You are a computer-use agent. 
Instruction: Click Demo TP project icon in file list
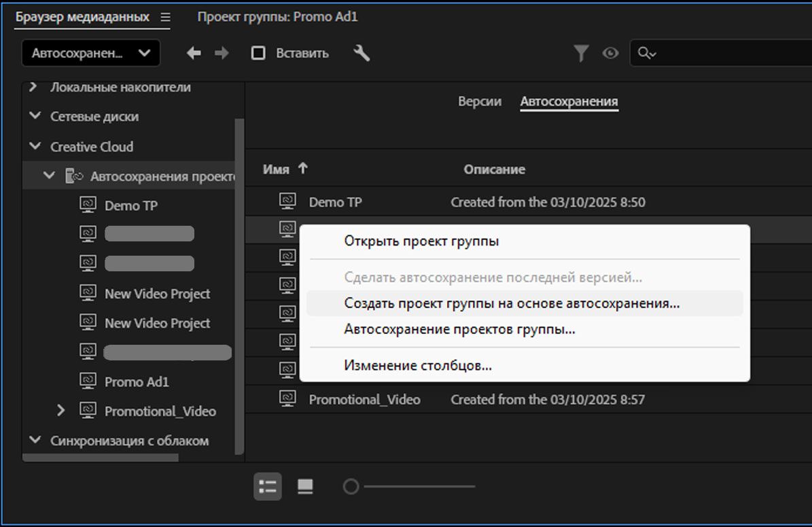[x=288, y=202]
